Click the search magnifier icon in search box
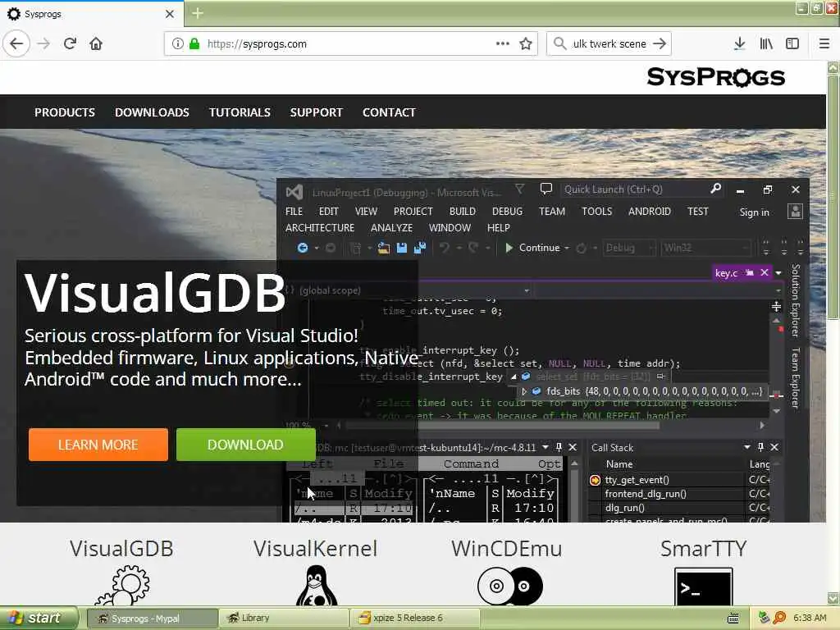 tap(559, 43)
